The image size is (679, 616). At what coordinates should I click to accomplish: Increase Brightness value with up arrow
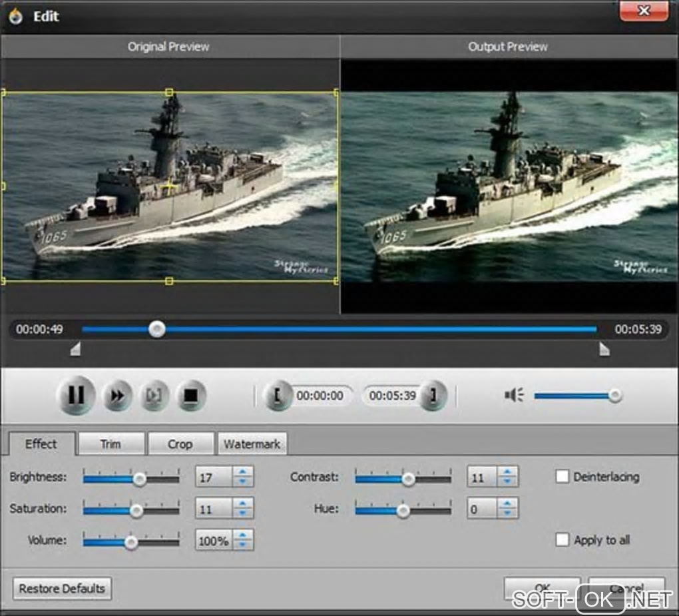[x=243, y=471]
